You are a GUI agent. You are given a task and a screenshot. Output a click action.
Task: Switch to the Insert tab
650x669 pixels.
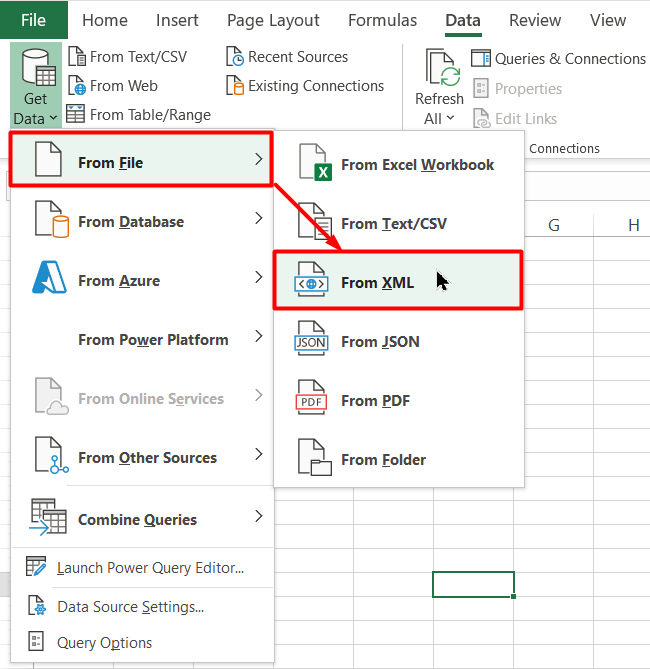(x=177, y=20)
